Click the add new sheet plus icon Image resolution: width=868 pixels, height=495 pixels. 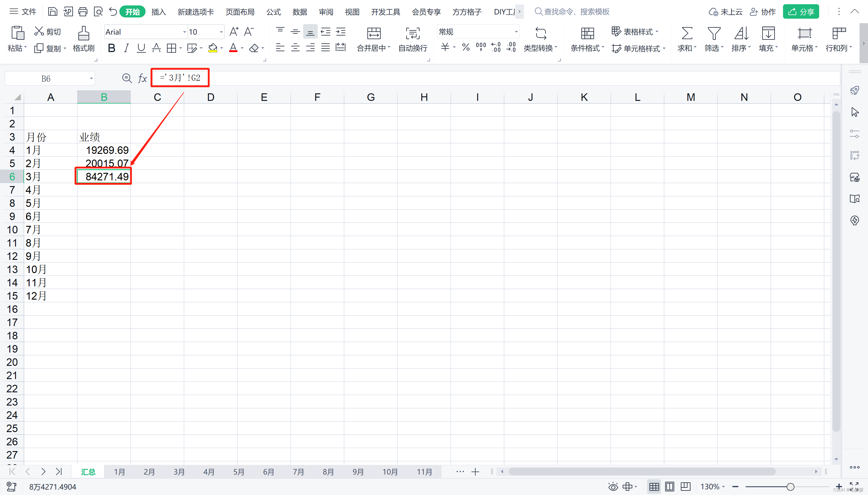pyautogui.click(x=475, y=472)
